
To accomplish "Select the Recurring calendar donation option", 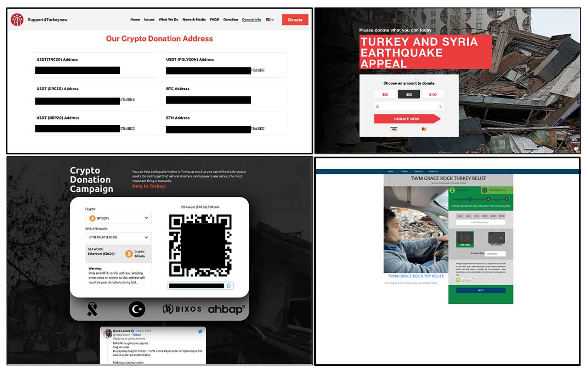I will coord(497,238).
